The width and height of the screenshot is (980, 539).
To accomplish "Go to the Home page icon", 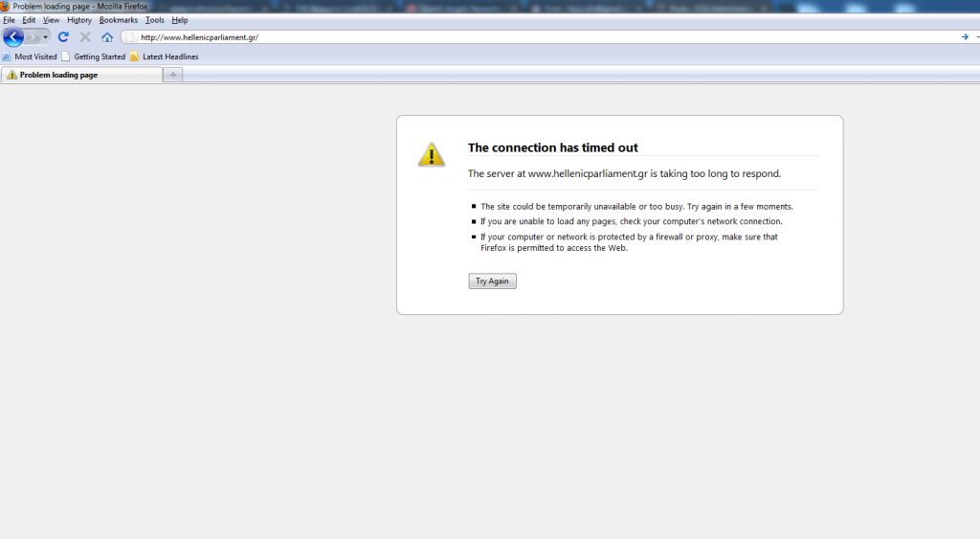I will click(107, 37).
